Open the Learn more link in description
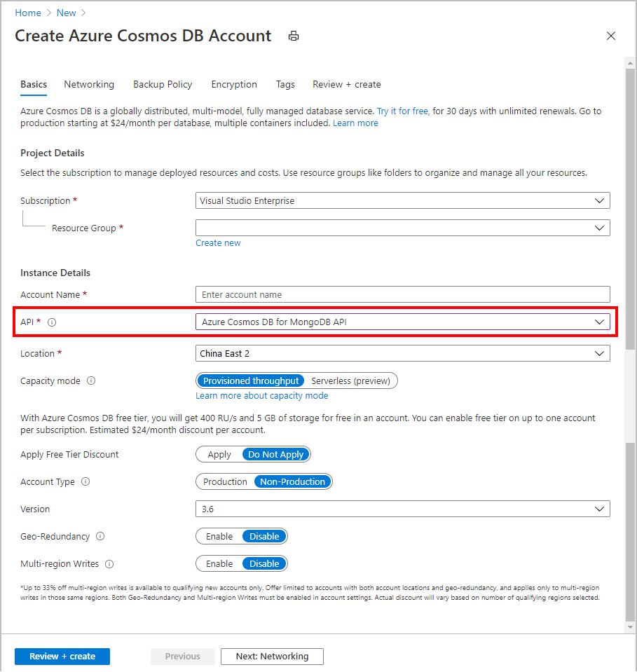The width and height of the screenshot is (637, 672). tap(355, 123)
